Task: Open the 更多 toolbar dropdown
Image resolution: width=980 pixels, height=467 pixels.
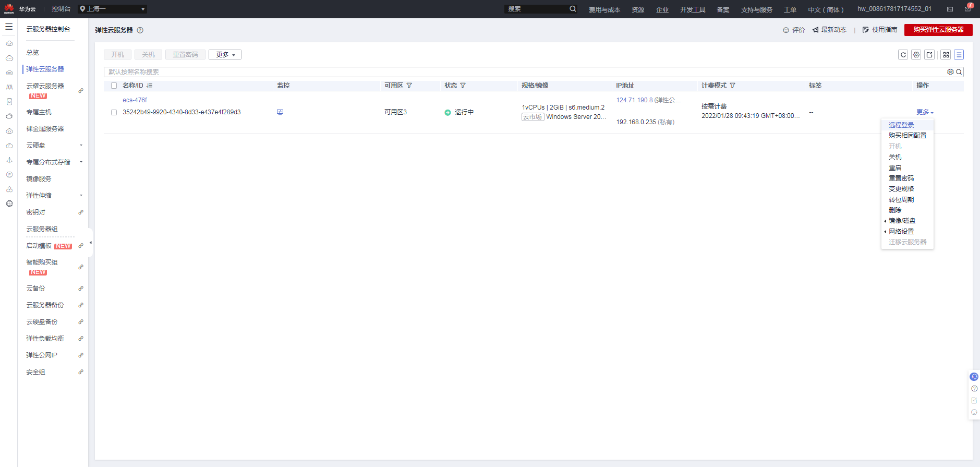Action: point(225,55)
